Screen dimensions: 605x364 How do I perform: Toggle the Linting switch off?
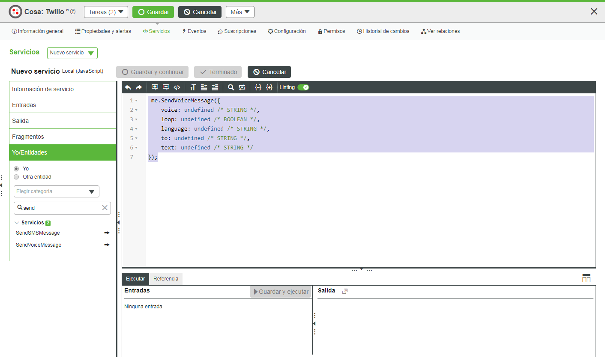[303, 87]
